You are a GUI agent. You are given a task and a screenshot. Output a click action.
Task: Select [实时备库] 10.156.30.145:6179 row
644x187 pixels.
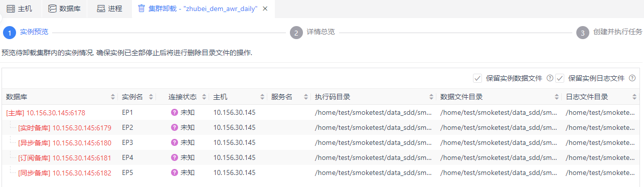pos(321,127)
